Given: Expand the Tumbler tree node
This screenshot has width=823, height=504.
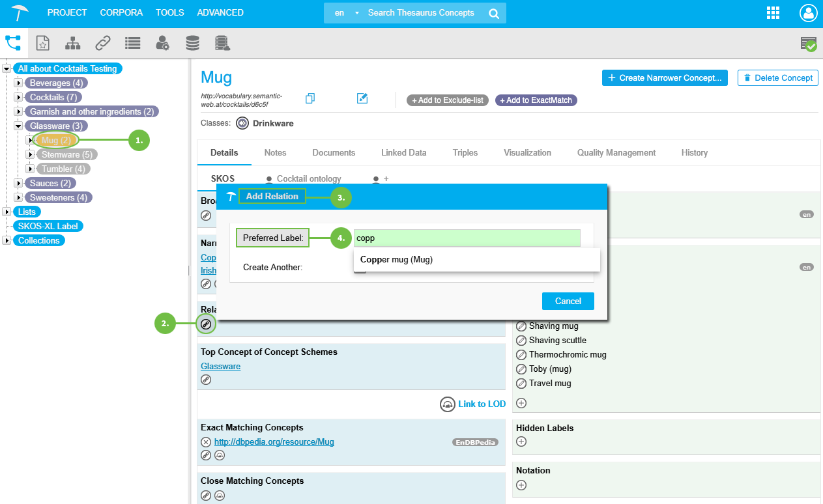Looking at the screenshot, I should click(x=30, y=169).
